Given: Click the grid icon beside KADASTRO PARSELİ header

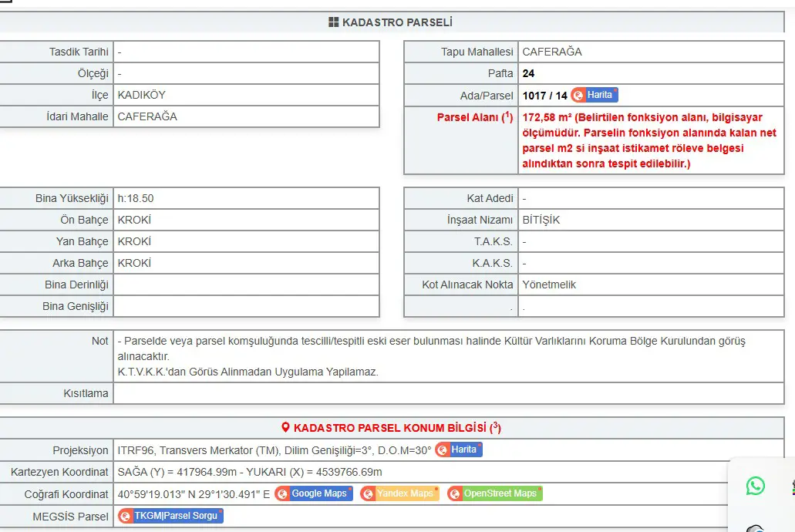Looking at the screenshot, I should pos(334,22).
